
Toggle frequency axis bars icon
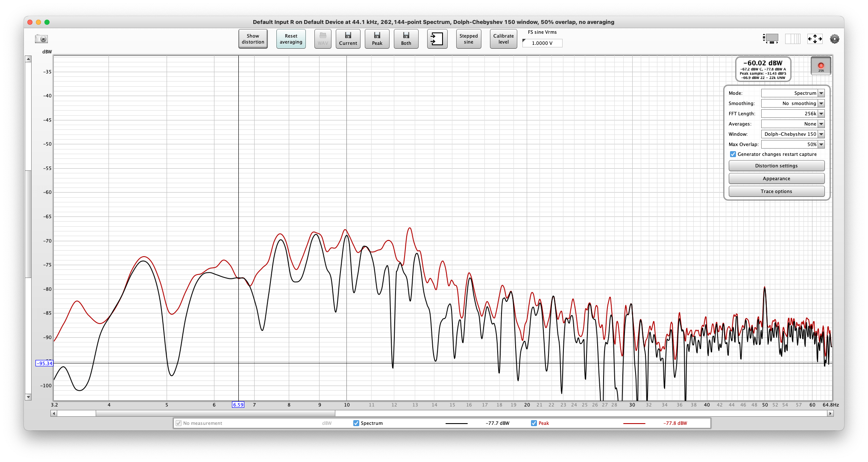click(x=793, y=39)
